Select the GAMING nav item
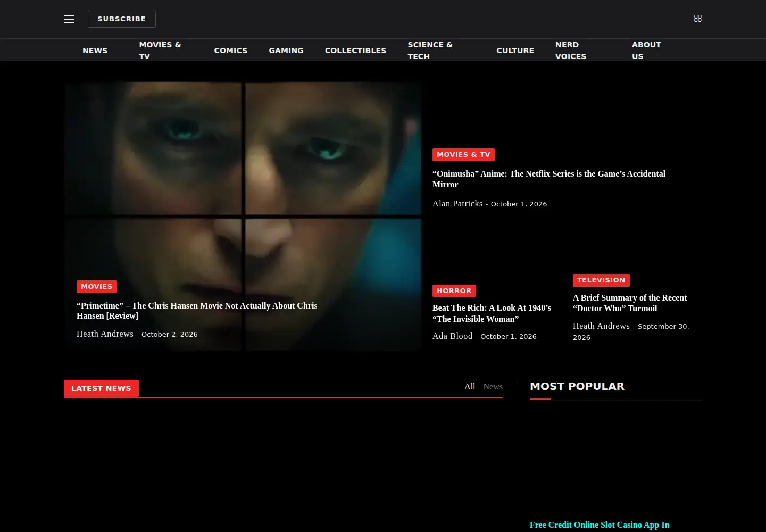Image resolution: width=766 pixels, height=532 pixels. (286, 51)
